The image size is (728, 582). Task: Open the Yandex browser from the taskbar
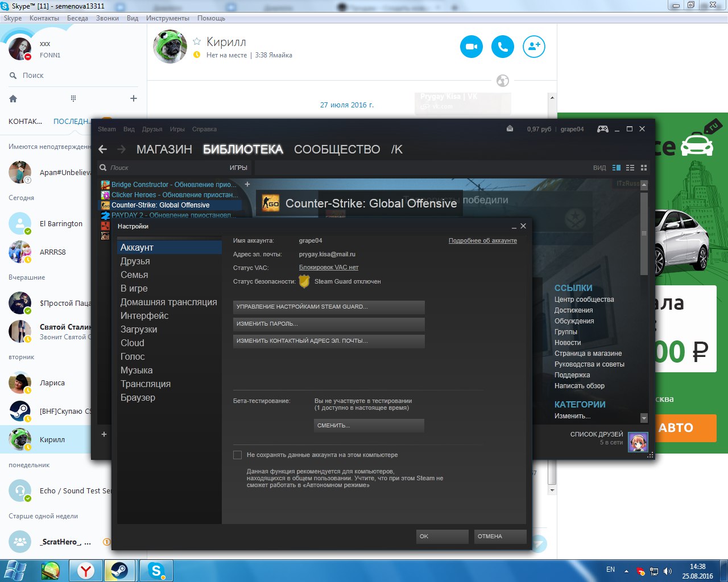(86, 571)
